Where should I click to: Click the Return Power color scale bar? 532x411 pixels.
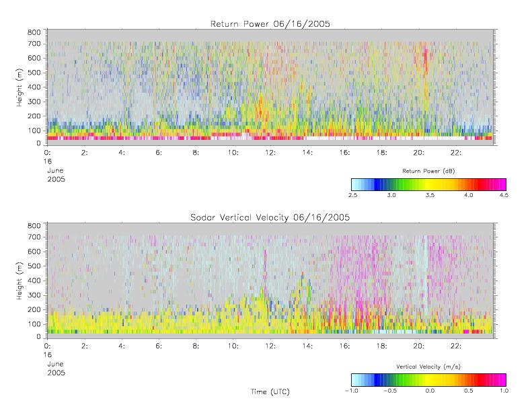[428, 184]
